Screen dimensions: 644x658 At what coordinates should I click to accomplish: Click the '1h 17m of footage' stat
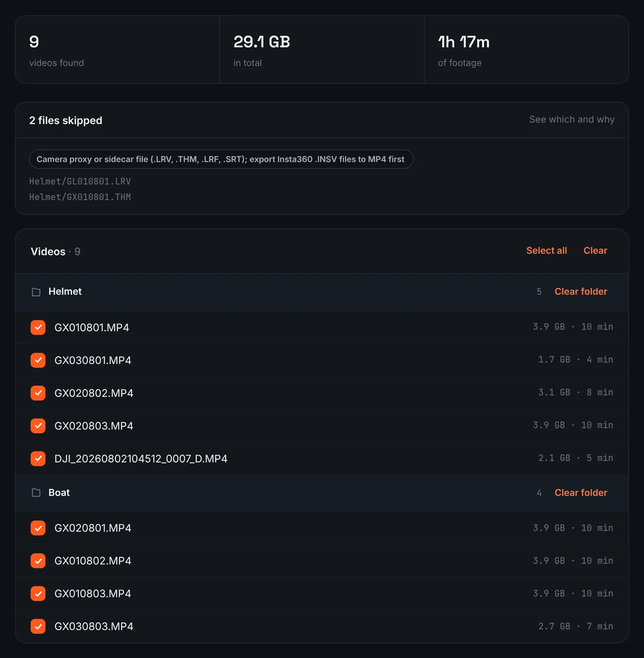[x=526, y=50]
